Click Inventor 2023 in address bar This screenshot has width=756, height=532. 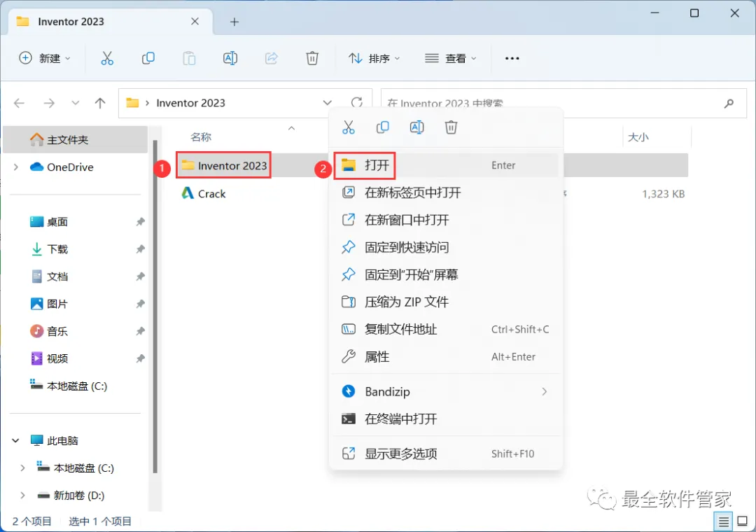coord(190,103)
